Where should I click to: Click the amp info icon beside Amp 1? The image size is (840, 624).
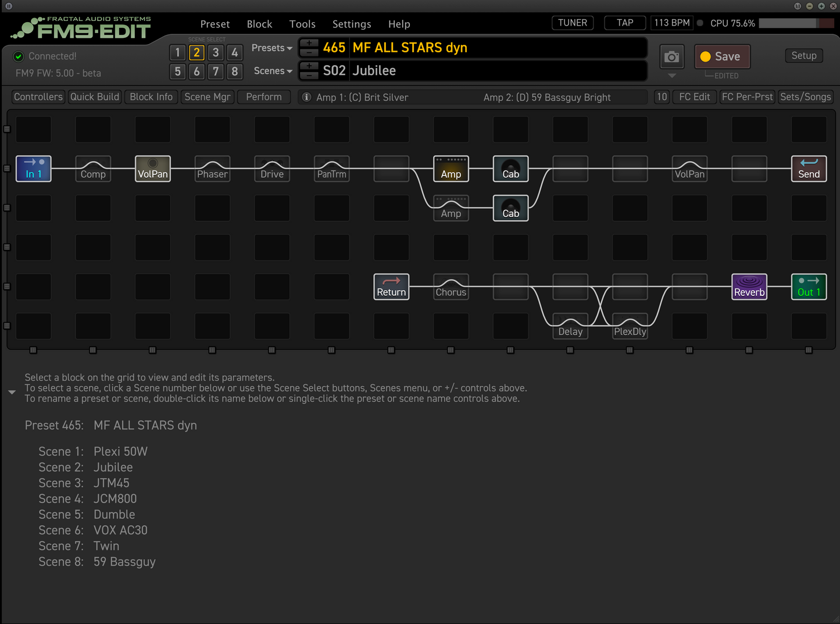[x=306, y=97]
